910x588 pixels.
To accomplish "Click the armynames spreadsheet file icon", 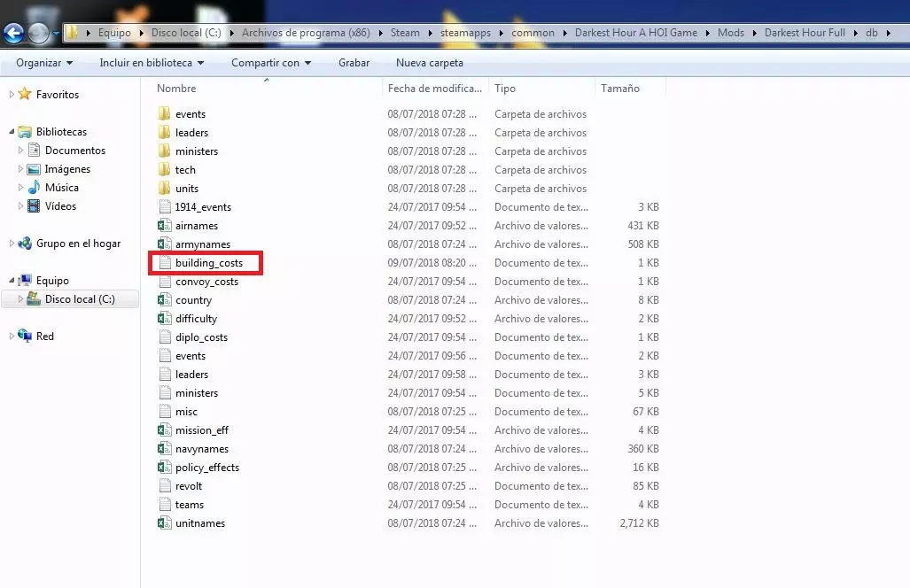I will click(x=165, y=244).
